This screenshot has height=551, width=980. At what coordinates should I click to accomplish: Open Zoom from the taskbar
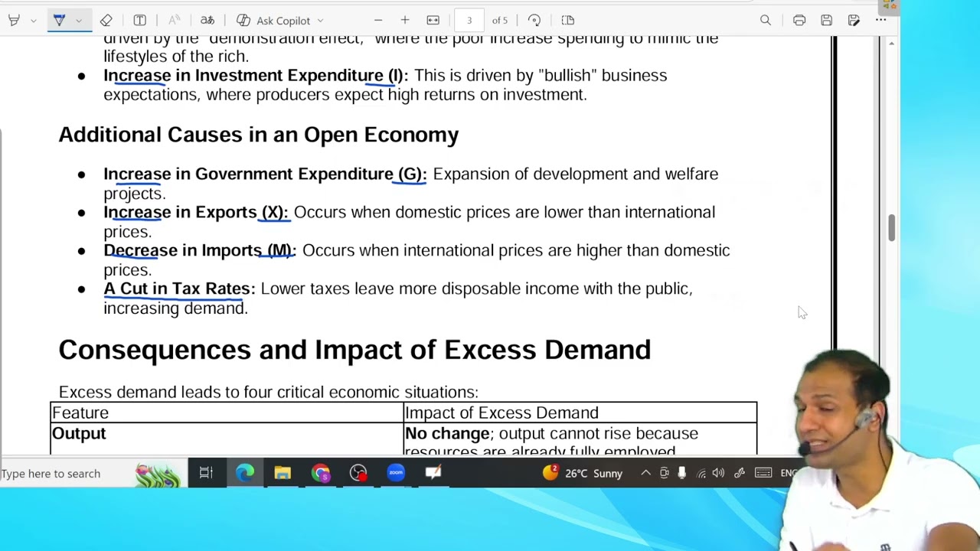(x=396, y=474)
